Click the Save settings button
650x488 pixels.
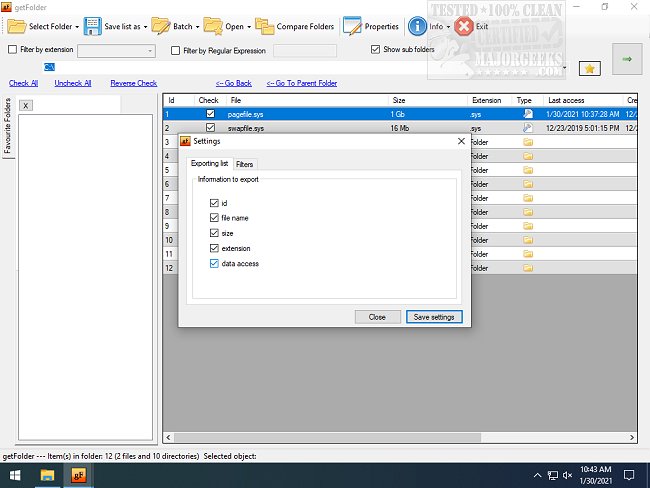(x=434, y=317)
